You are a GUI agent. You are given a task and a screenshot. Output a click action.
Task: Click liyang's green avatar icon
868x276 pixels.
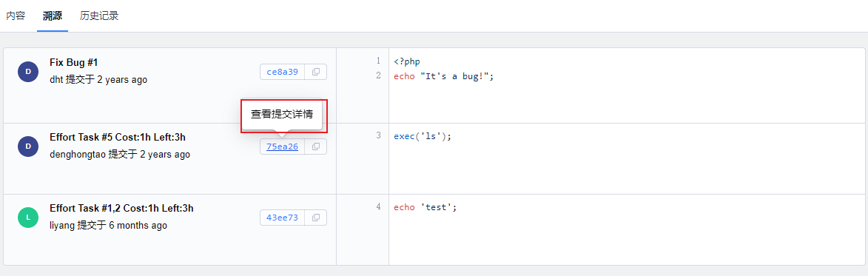click(27, 218)
